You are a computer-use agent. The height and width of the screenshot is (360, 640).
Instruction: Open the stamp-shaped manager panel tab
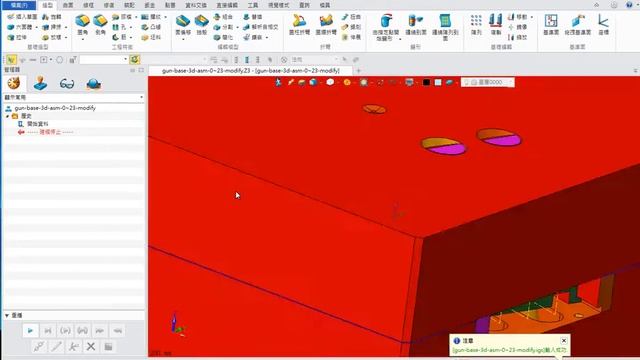[x=40, y=83]
